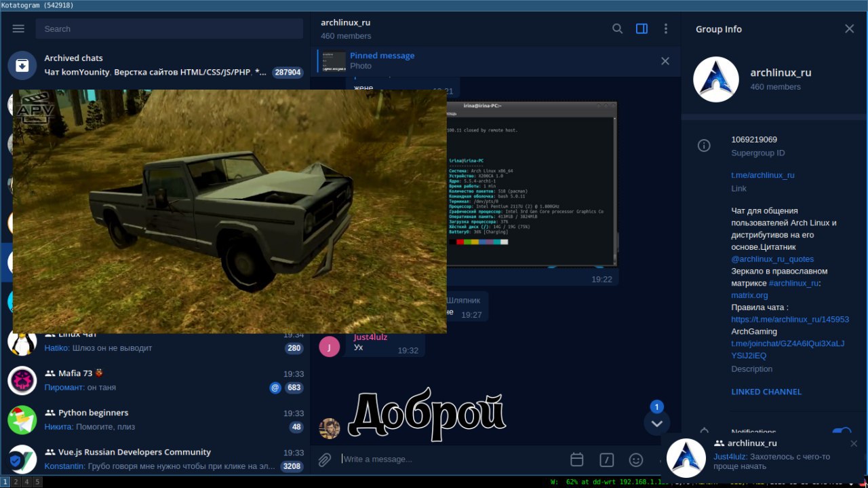This screenshot has width=868, height=488.
Task: Open the archlinux_ru notification popup message
Action: pos(772,462)
